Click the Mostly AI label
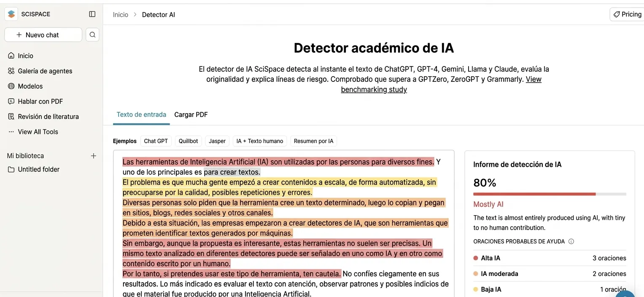The width and height of the screenshot is (644, 297). click(488, 204)
